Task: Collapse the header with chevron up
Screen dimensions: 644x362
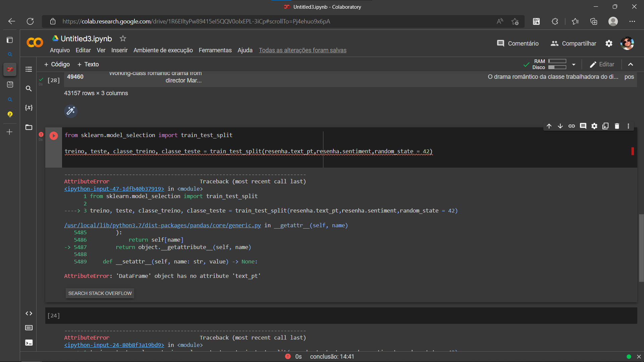Action: click(631, 64)
